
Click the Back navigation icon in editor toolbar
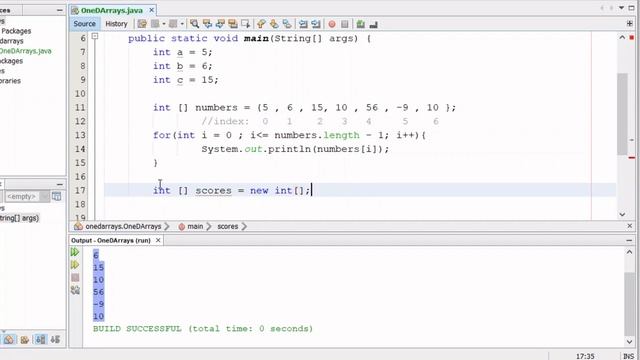tap(155, 24)
